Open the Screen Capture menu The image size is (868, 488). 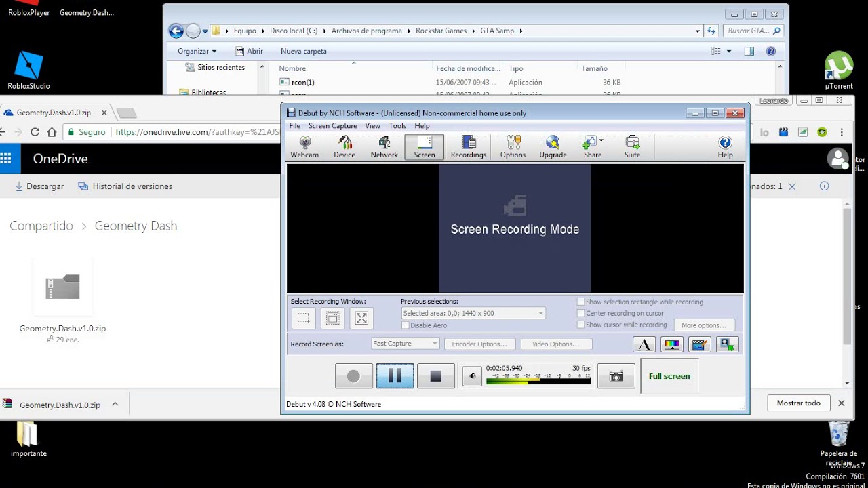332,126
